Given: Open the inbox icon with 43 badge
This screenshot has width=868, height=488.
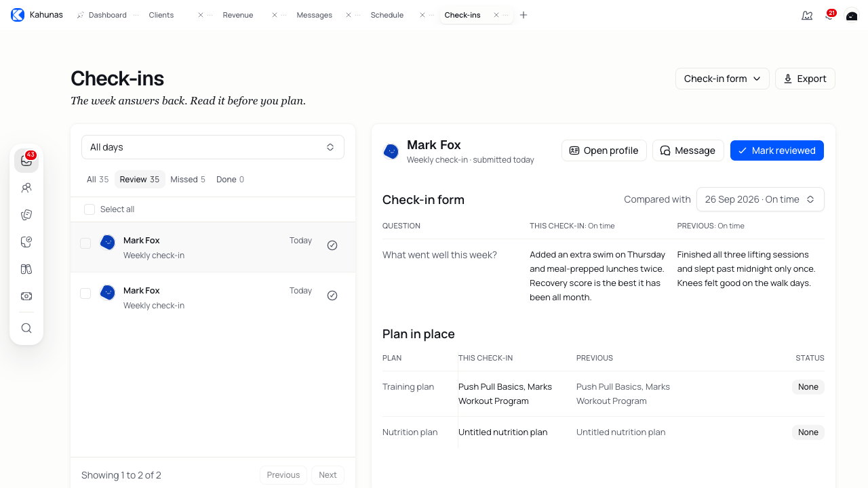Looking at the screenshot, I should tap(26, 161).
